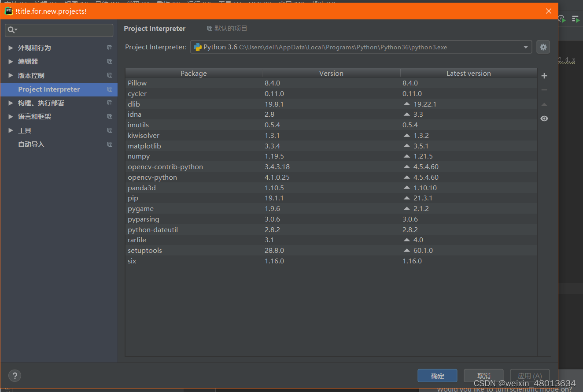This screenshot has width=583, height=392.
Task: Click the uninstall package minus icon
Action: pos(544,90)
